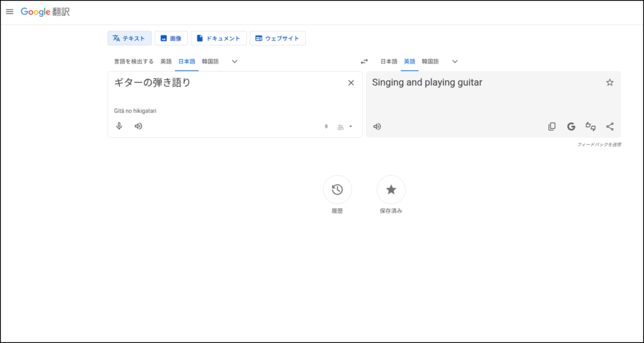The width and height of the screenshot is (644, 343).
Task: Save translation with the star icon
Action: [609, 82]
